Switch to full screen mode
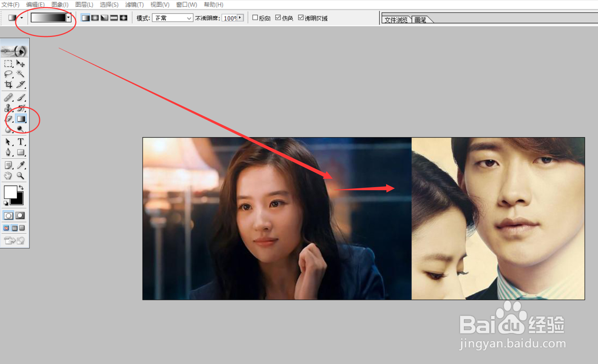The height and width of the screenshot is (364, 598). (x=22, y=228)
